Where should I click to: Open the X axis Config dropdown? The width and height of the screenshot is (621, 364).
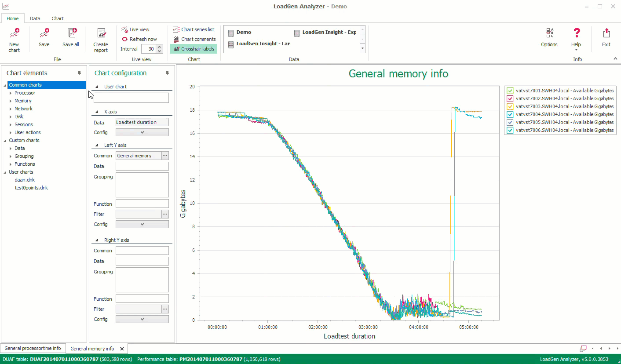click(142, 132)
